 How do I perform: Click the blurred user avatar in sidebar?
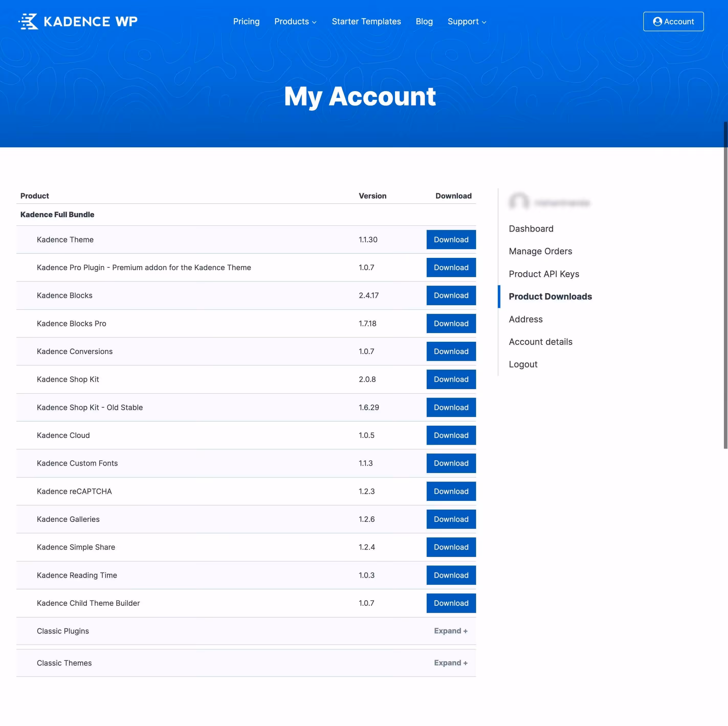519,202
